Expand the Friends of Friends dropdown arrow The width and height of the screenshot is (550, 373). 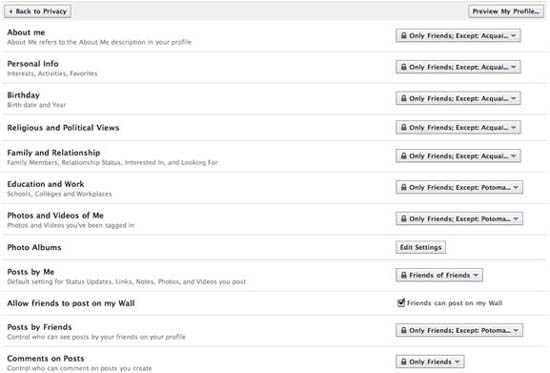pos(476,275)
